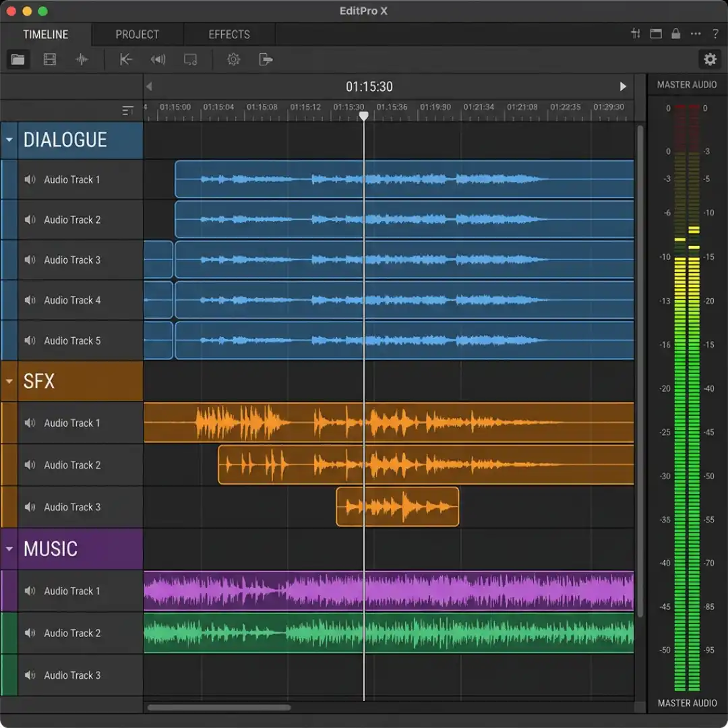Viewport: 728px width, 728px height.
Task: Select the short SFX Audio Track 3 clip
Action: pos(398,507)
